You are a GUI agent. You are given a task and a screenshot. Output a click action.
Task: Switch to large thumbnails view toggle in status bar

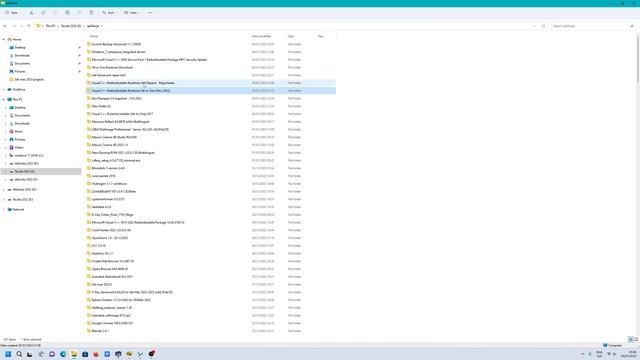tap(636, 339)
